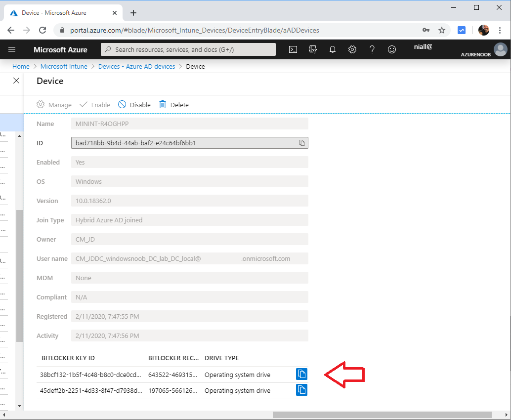This screenshot has width=511, height=420.
Task: Click the horizontal scroll right arrow
Action: click(507, 415)
